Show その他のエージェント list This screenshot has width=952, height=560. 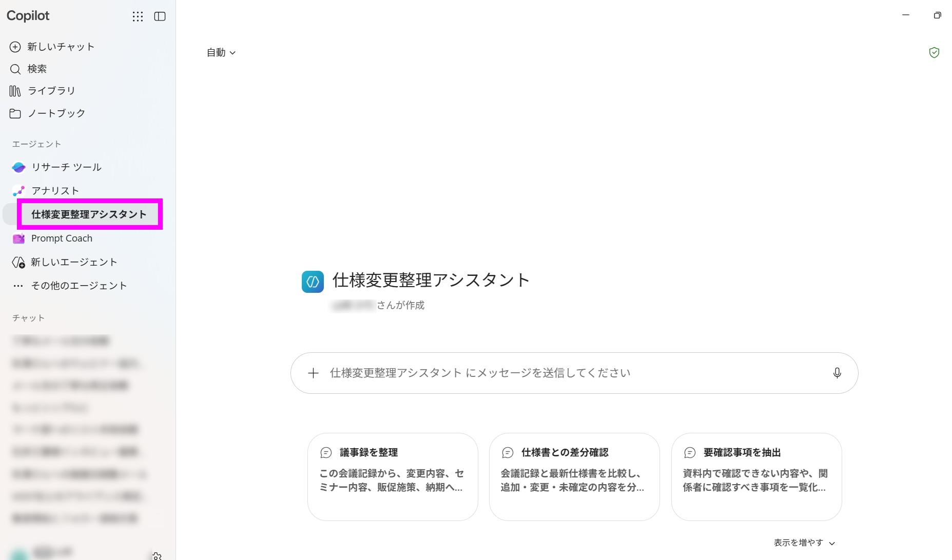(x=79, y=286)
